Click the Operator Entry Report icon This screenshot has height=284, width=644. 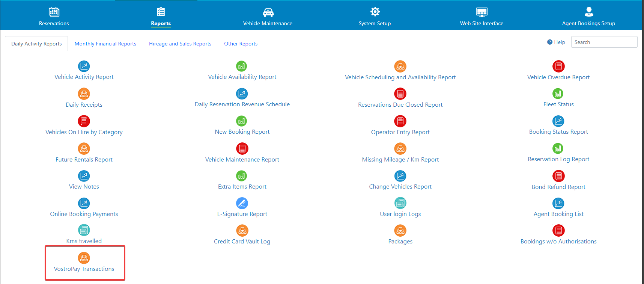(x=400, y=121)
